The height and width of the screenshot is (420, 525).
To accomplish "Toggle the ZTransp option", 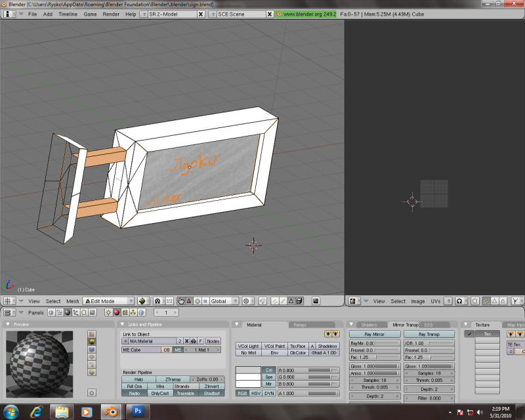I will (x=173, y=379).
